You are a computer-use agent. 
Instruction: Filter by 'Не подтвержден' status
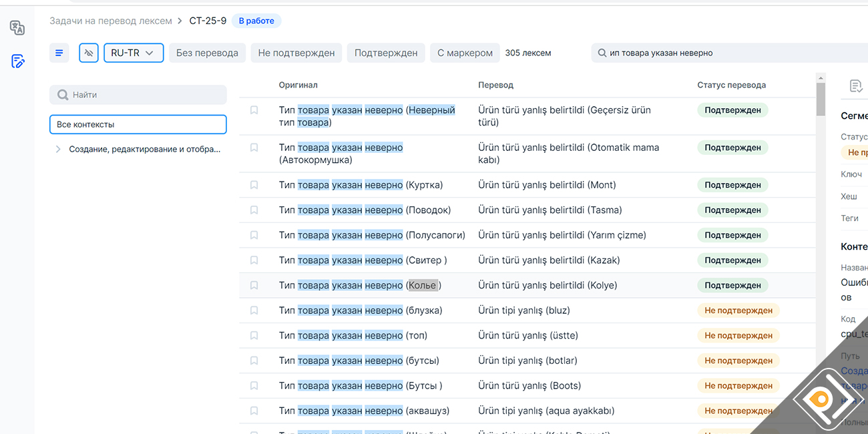tap(296, 53)
